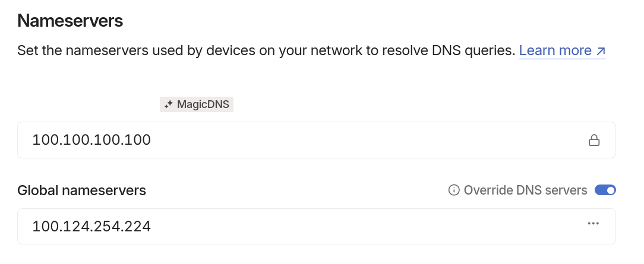Click the 100.124.254.224 nameserver address
Screen dimensions: 644x264
pyautogui.click(x=91, y=226)
